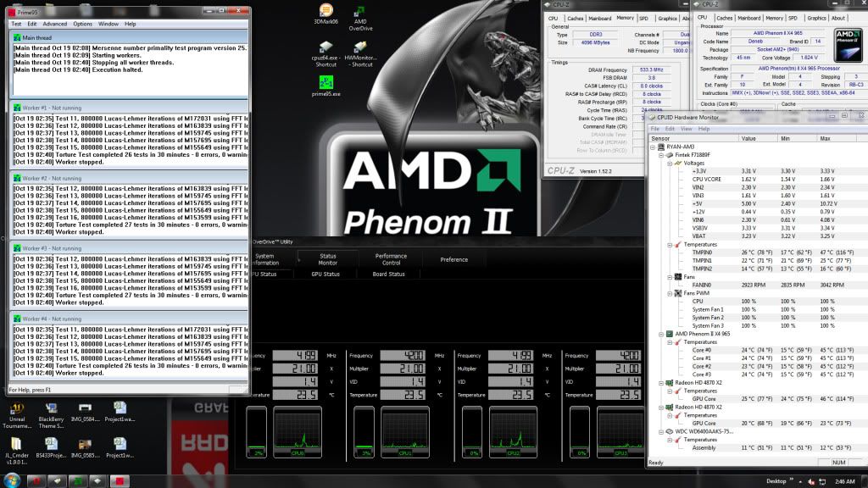Image resolution: width=868 pixels, height=488 pixels.
Task: Collapse the Fintek F71889F sensor node
Action: click(661, 155)
